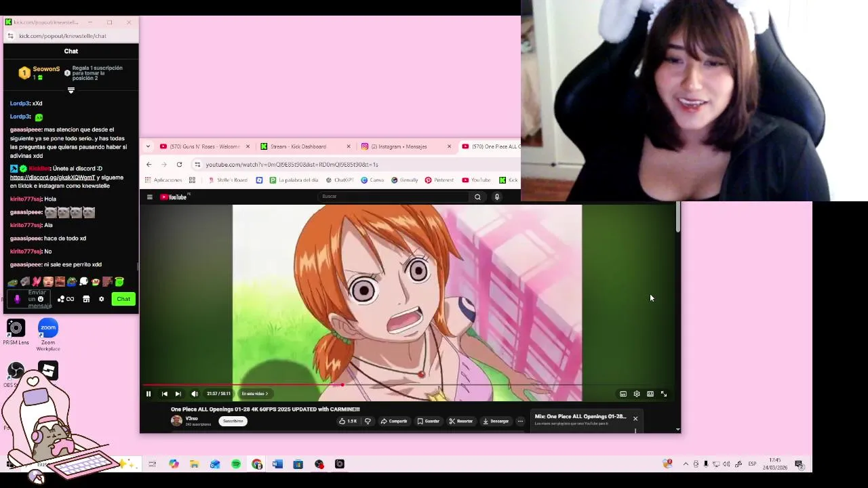Open the YouTube bookmark in bookmarks bar

tap(476, 180)
